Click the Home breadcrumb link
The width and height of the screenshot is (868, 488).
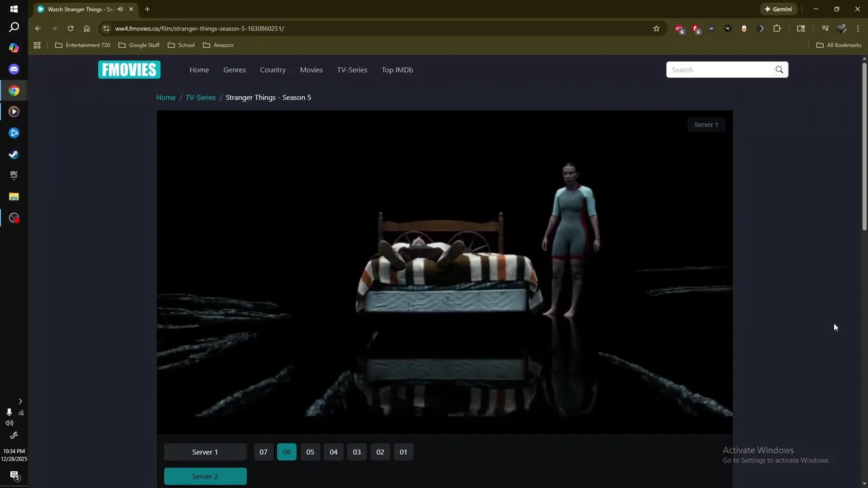pos(165,98)
